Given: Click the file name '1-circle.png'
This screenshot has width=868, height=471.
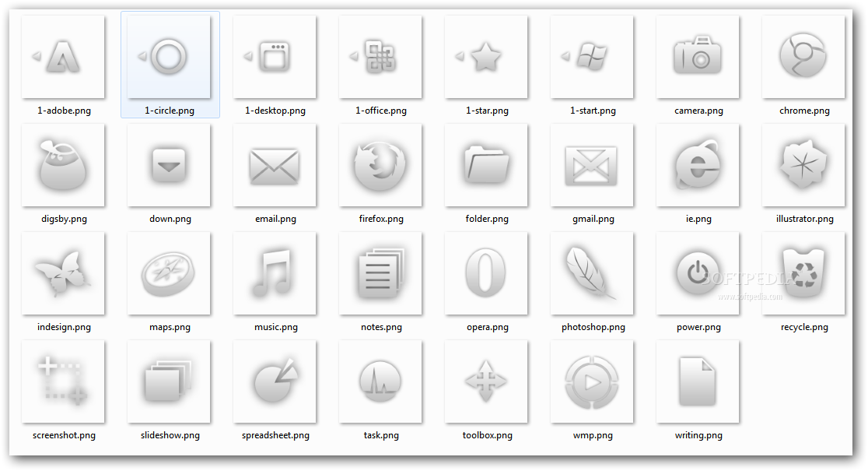Looking at the screenshot, I should [x=170, y=111].
